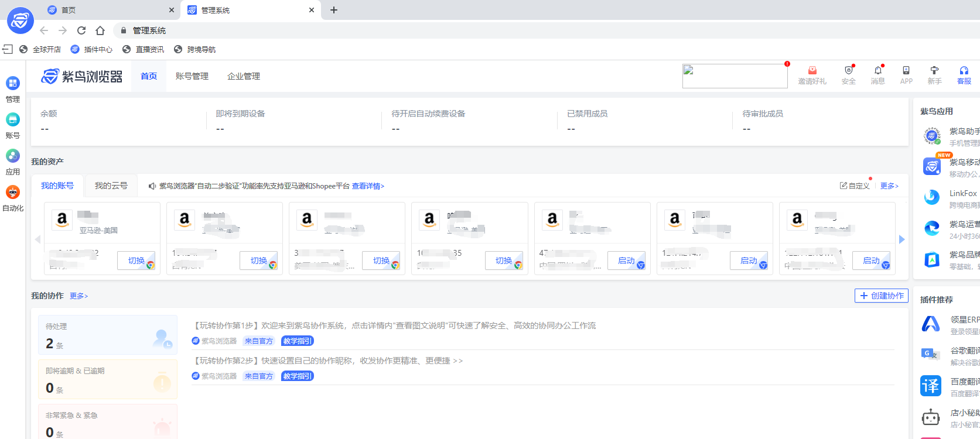Expand 更多 link in 我的资产 panel
Image resolution: width=980 pixels, height=439 pixels.
tap(889, 186)
